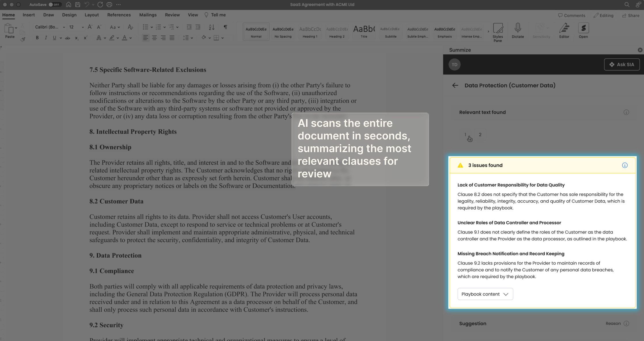Toggle Italic formatting
The width and height of the screenshot is (644, 341).
point(46,38)
